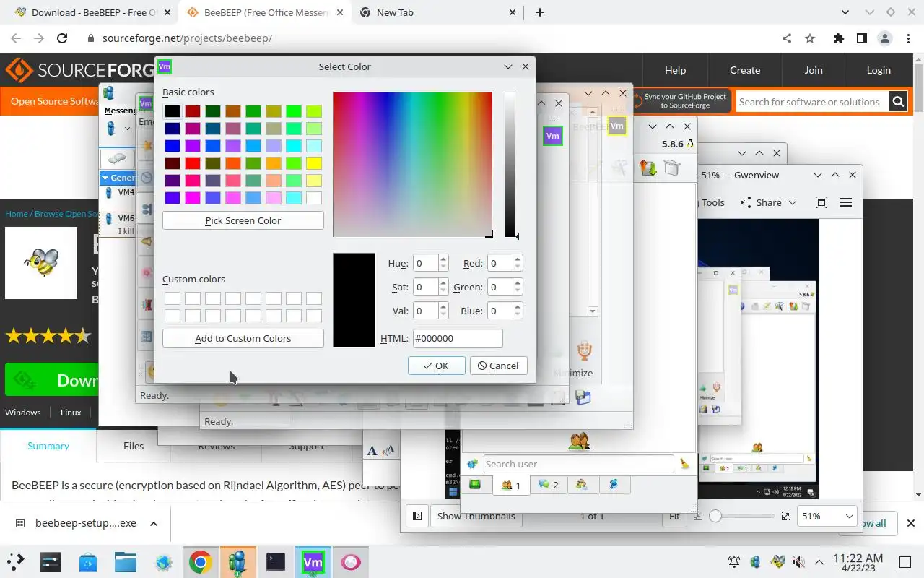Click the broom icon beside Search user
Viewport: 924px width, 578px height.
coord(684,464)
